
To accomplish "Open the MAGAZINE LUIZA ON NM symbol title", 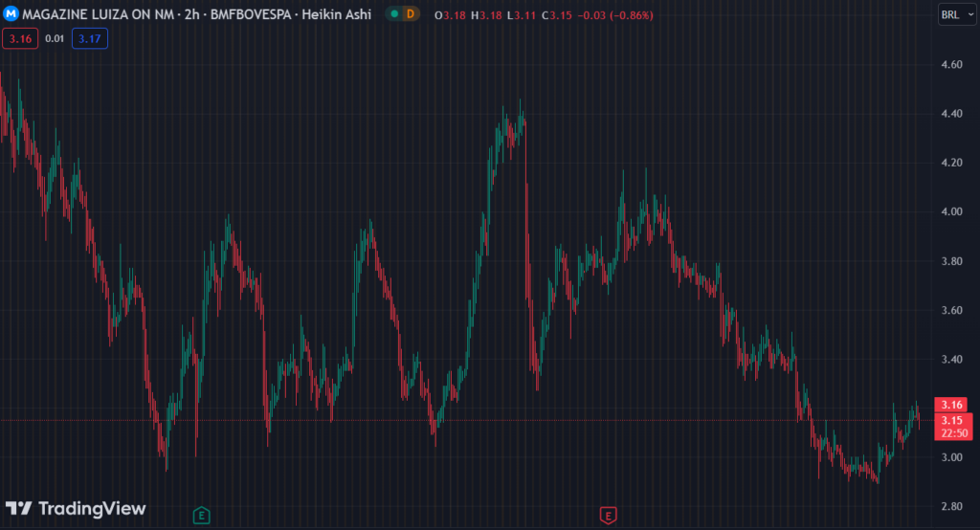I will click(x=99, y=13).
